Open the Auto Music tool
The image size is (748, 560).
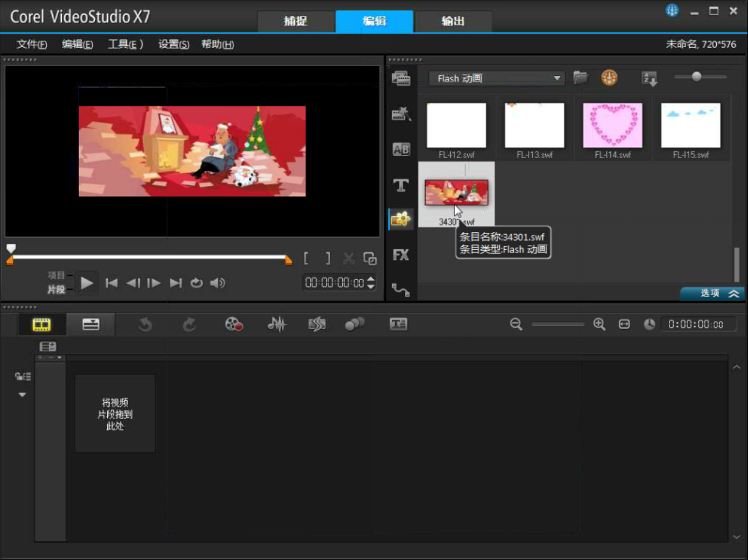[x=316, y=325]
